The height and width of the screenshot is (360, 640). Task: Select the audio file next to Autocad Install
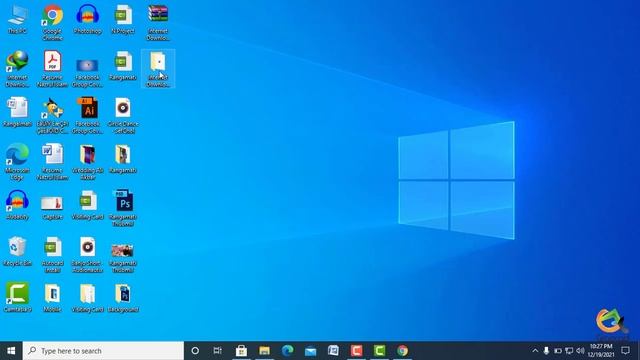pos(87,255)
